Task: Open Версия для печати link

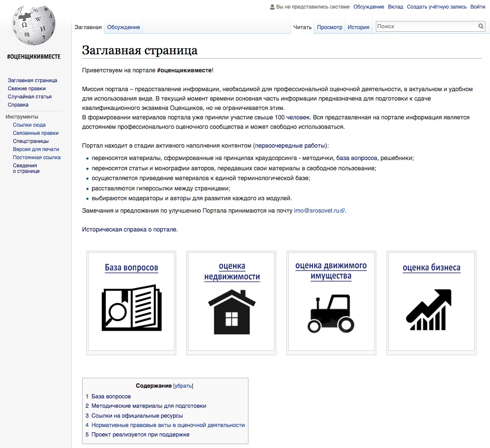Action: coord(36,149)
